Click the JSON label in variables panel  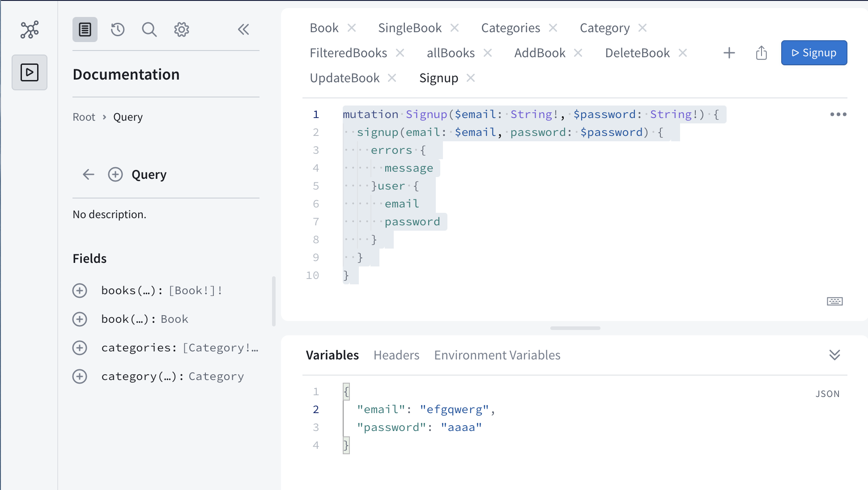click(x=828, y=394)
